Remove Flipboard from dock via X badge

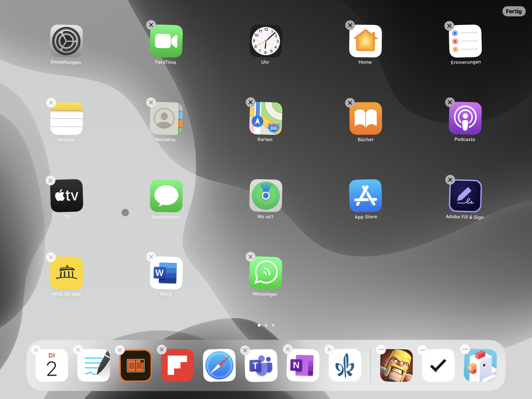click(x=162, y=350)
